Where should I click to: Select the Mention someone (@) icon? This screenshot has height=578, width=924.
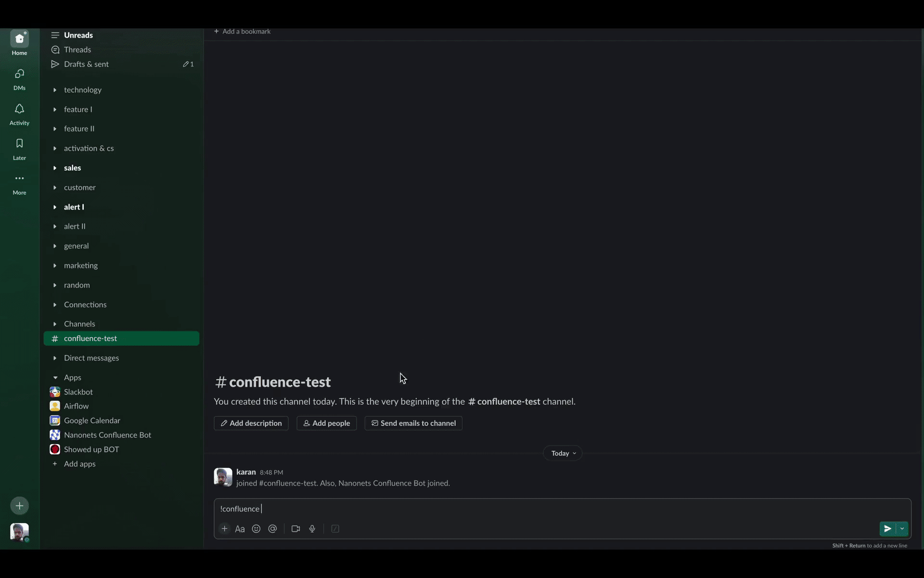[273, 528]
